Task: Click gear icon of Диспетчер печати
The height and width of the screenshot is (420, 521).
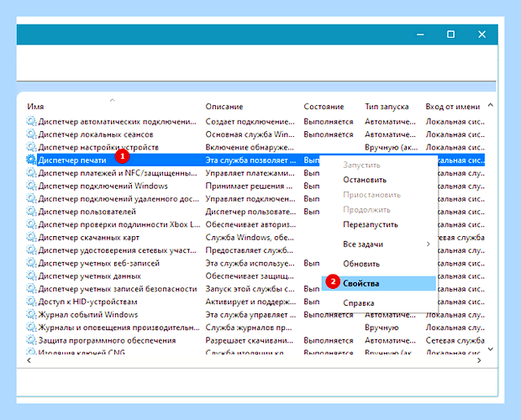Action: 31,160
